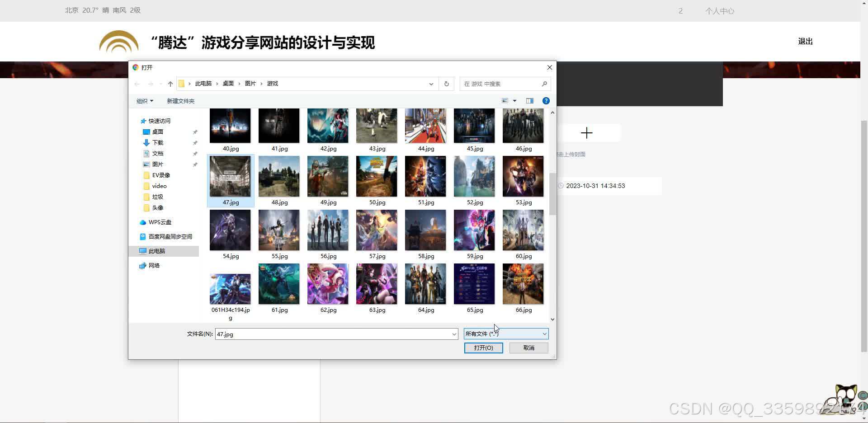The width and height of the screenshot is (868, 423).
Task: Select 此电脑 in navigation pane
Action: [164, 251]
